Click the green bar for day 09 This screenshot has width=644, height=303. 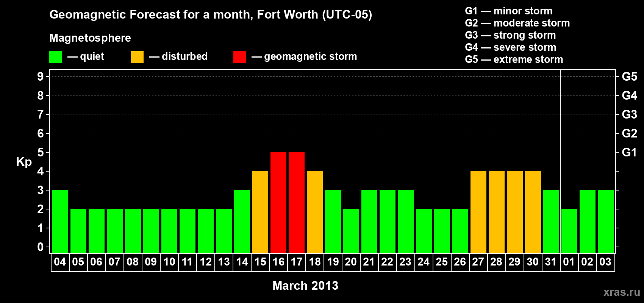tap(151, 231)
